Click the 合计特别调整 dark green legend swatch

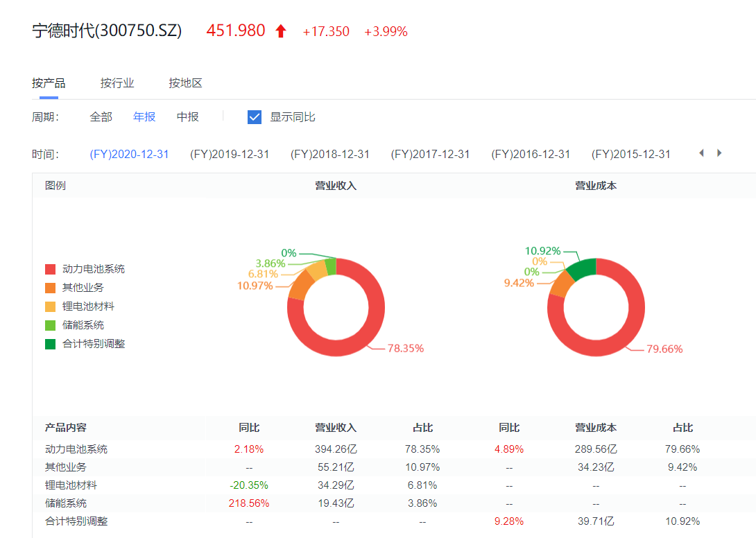pos(50,344)
